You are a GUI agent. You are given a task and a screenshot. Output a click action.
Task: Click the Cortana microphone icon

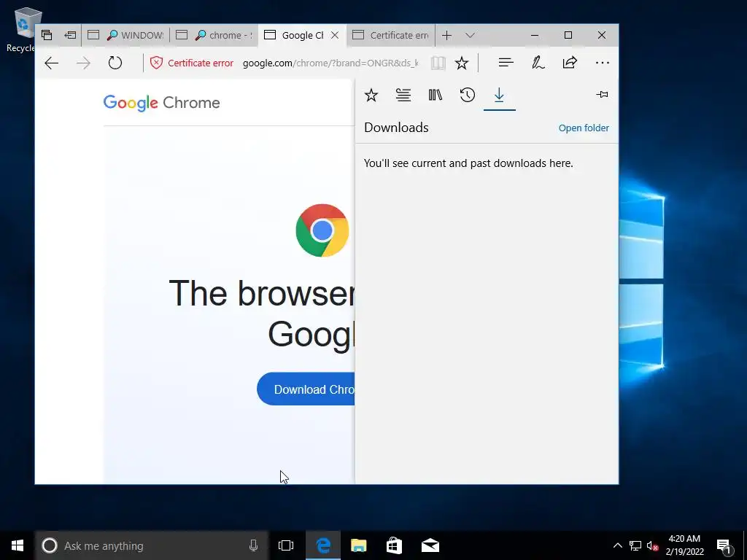253,545
